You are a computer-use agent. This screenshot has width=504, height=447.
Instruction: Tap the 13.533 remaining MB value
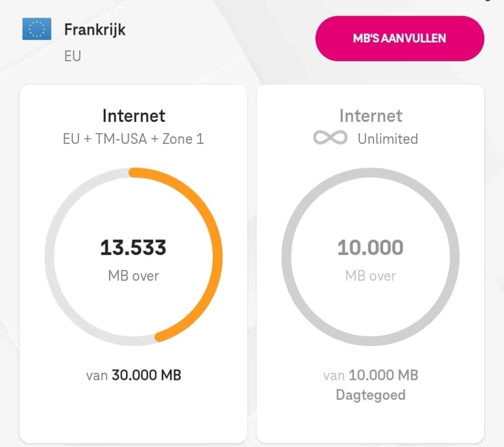[x=133, y=248]
